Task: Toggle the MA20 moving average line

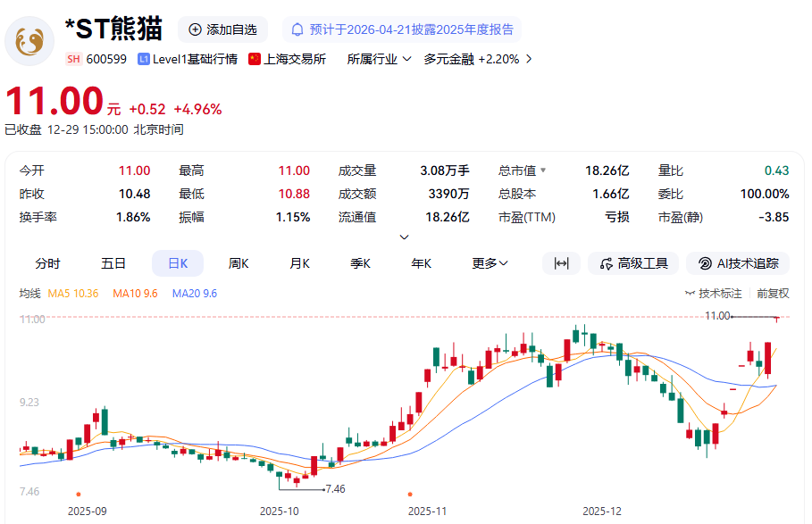Action: (x=194, y=293)
